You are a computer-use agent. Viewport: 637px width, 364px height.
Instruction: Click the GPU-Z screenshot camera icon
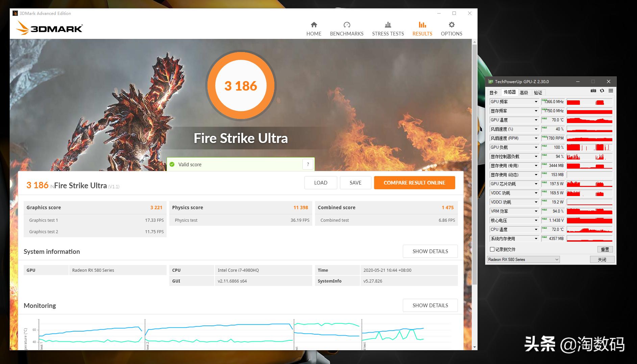pos(593,91)
